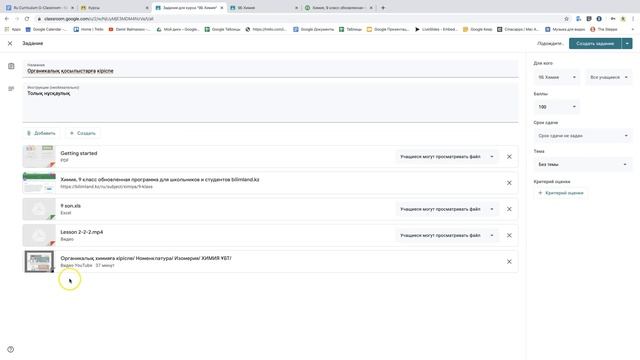This screenshot has height=360, width=640.
Task: Open permission dropdown for Lesson 2-2-2.mp4
Action: (x=447, y=236)
